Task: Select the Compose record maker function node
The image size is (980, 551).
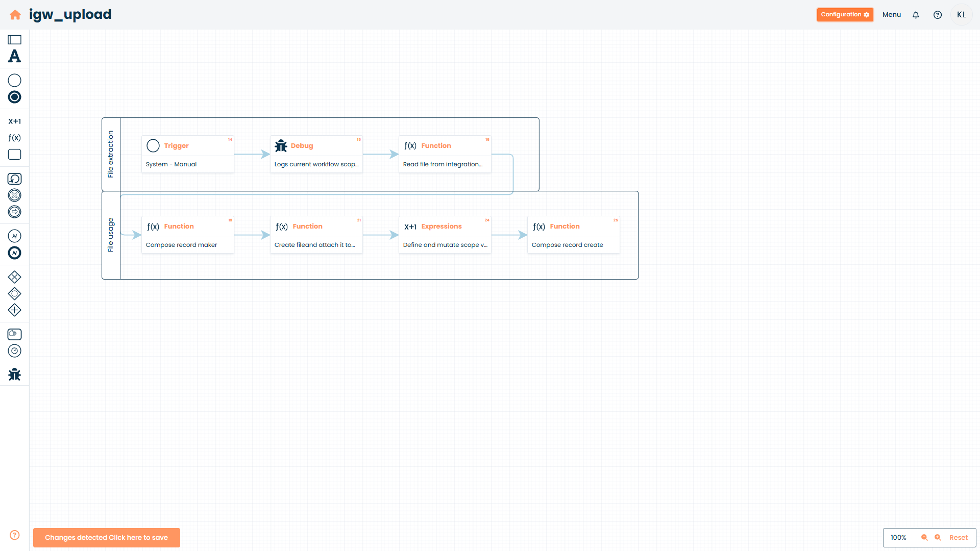Action: click(188, 235)
